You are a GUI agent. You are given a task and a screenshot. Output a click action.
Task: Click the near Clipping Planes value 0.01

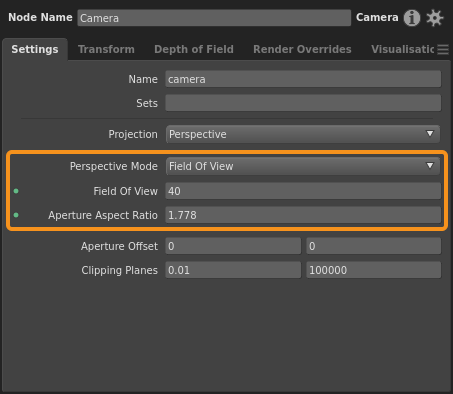(x=233, y=270)
